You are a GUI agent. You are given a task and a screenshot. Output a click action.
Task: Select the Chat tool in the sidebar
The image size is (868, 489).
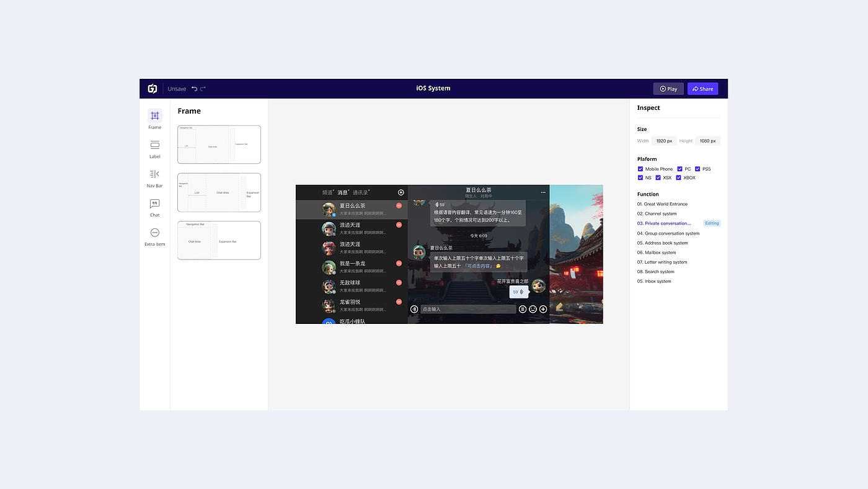155,207
